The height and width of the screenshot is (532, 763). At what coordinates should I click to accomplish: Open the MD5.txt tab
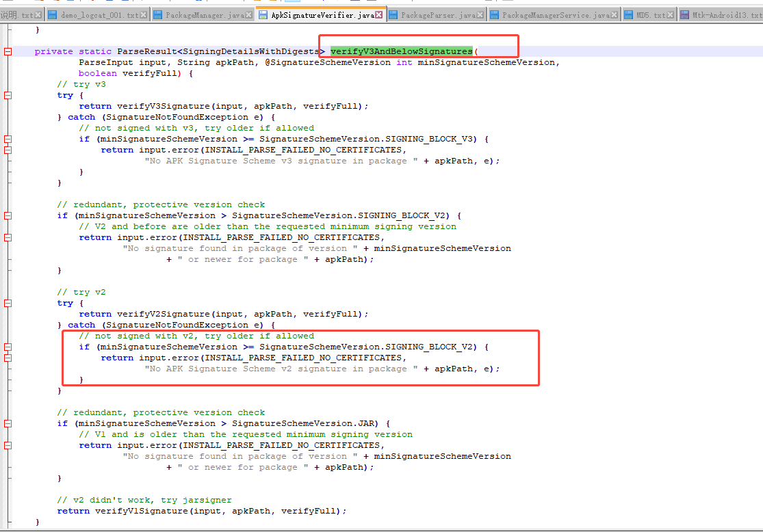(651, 15)
